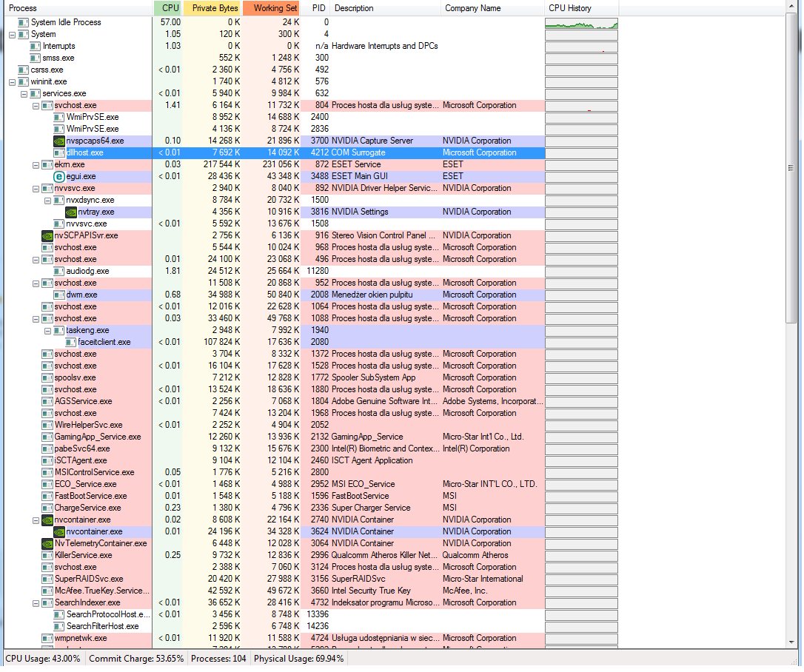Viewport: 804px width, 672px height.
Task: Click the SuperRAIDSvc.exe process icon
Action: point(47,579)
